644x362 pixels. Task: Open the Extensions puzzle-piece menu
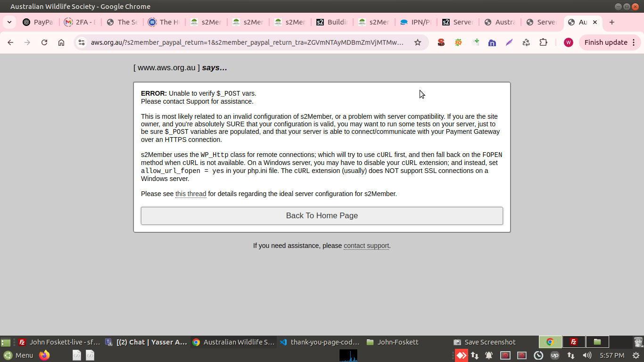coord(544,42)
